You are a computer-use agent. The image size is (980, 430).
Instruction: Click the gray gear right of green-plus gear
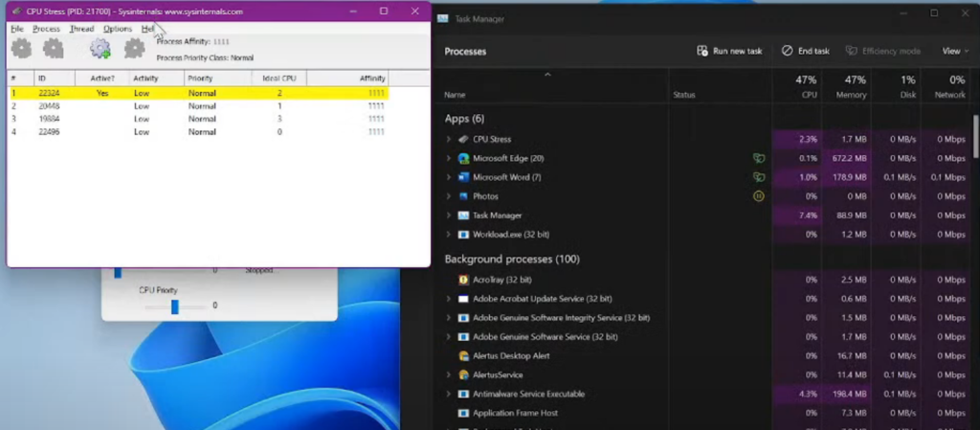point(134,49)
